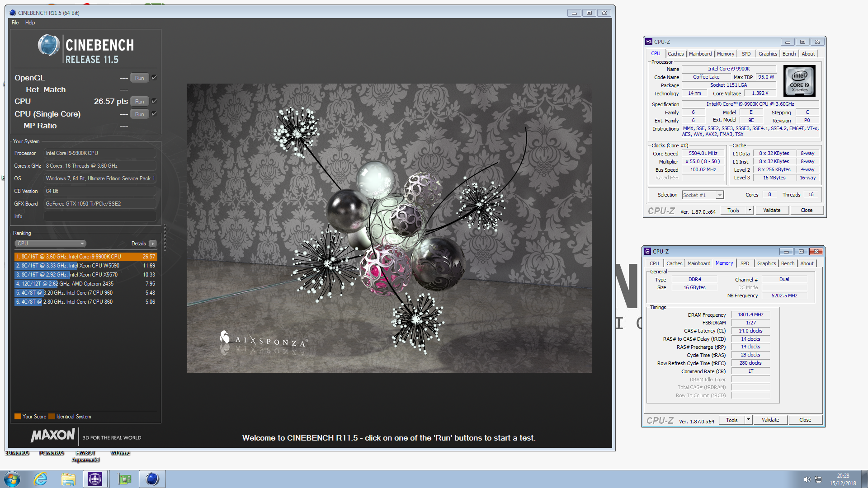
Task: Switch to Memory tab in upper CPU-Z
Action: pos(726,54)
